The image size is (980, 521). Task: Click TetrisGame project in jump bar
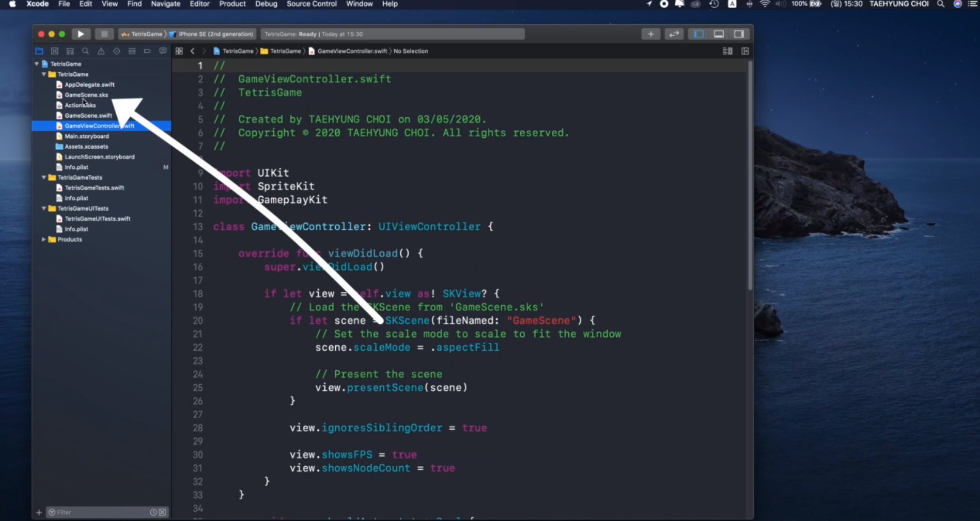point(234,51)
